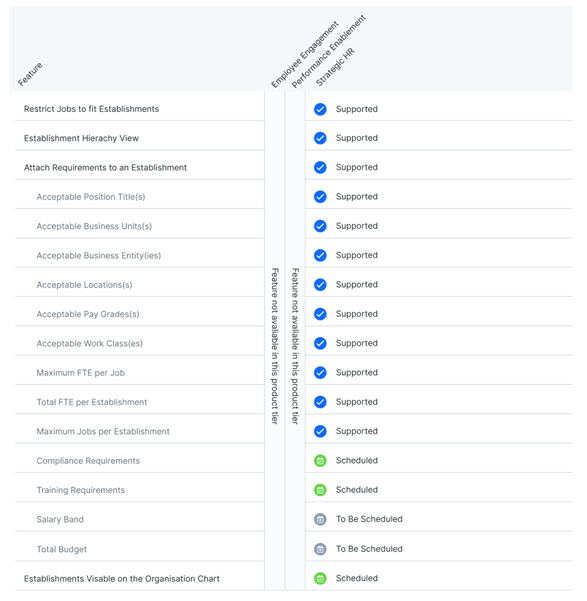This screenshot has width=587, height=601.
Task: Select the Employee Engagement column header
Action: 305,54
